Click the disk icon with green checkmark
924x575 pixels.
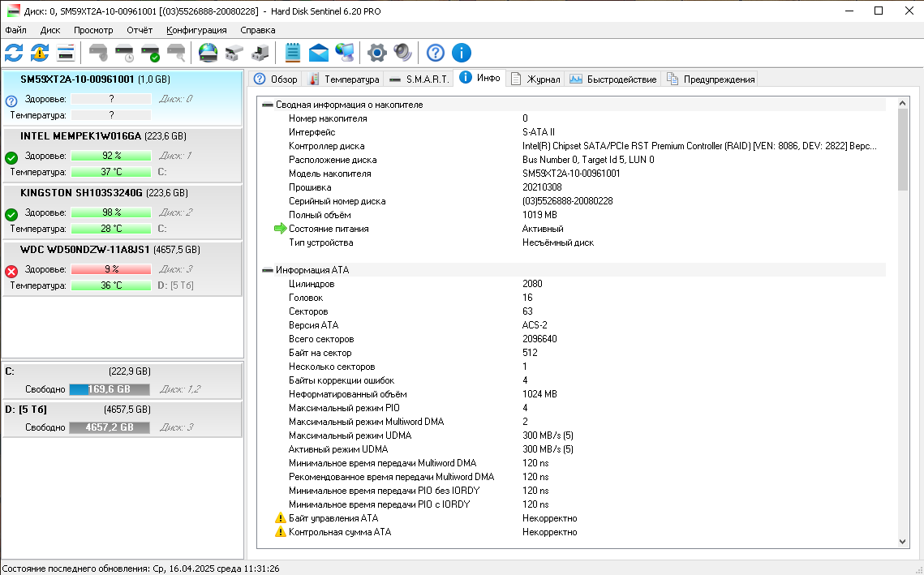[150, 53]
